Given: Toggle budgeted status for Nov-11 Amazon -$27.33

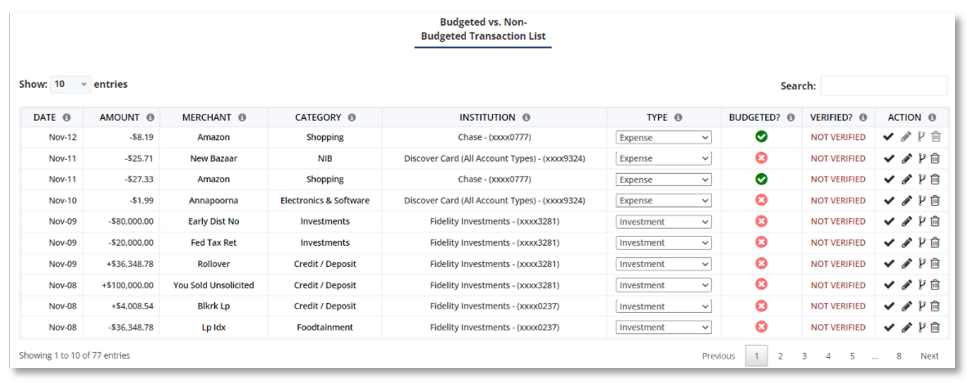Looking at the screenshot, I should 761,179.
